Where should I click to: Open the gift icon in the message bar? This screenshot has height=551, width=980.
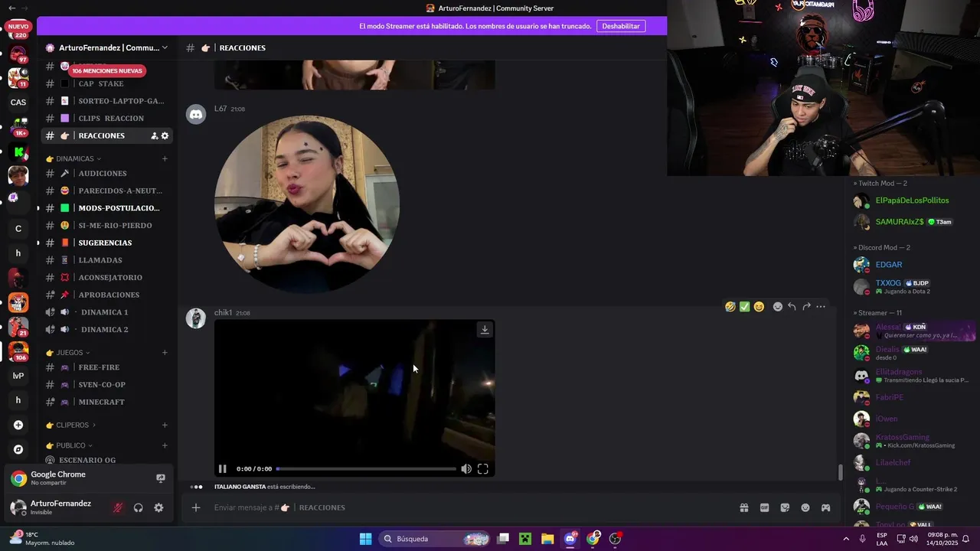743,507
